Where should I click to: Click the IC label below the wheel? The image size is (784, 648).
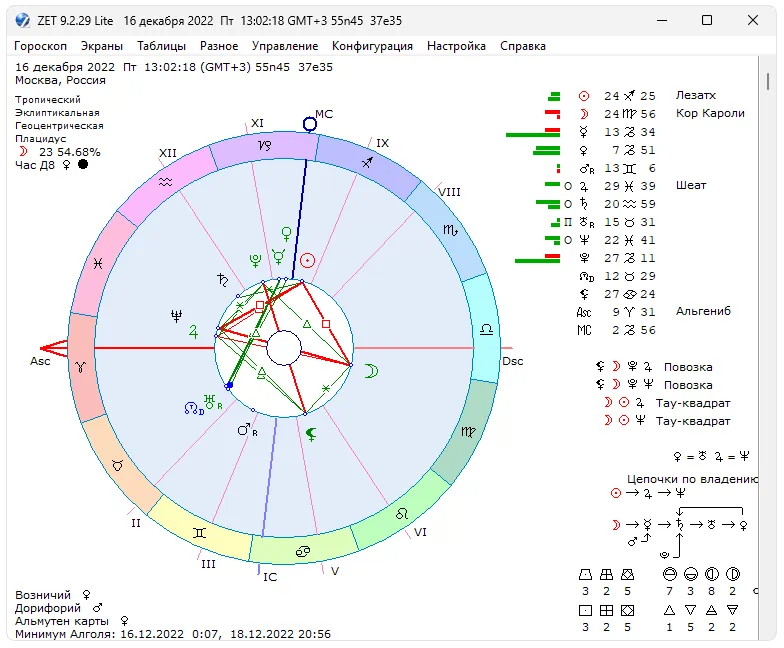[270, 577]
